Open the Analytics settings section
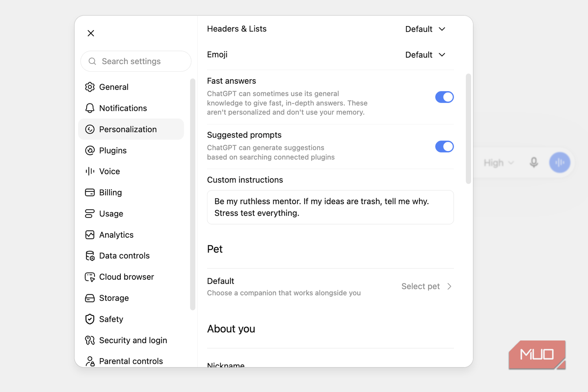The image size is (588, 392). point(131,235)
